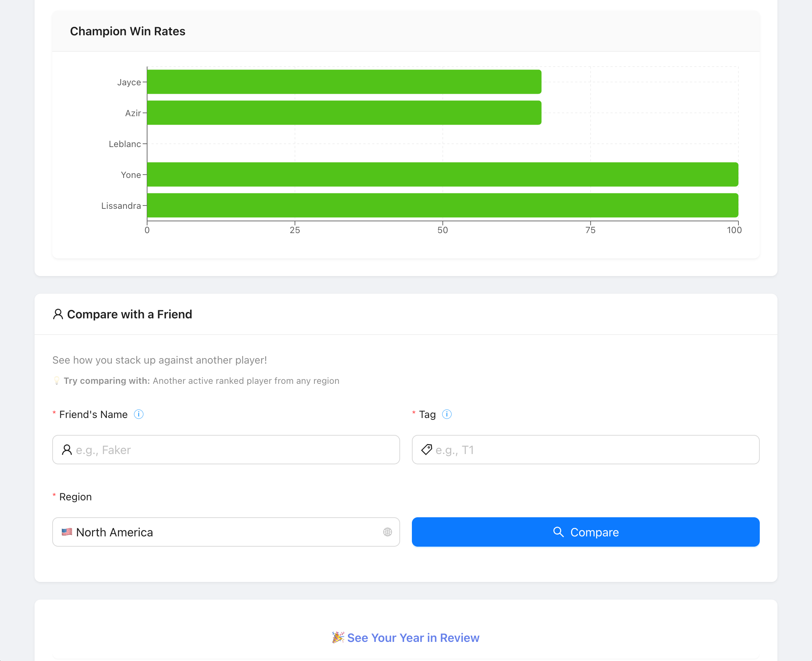The image size is (812, 661).
Task: Click the lightbulb tip icon
Action: [x=57, y=381]
